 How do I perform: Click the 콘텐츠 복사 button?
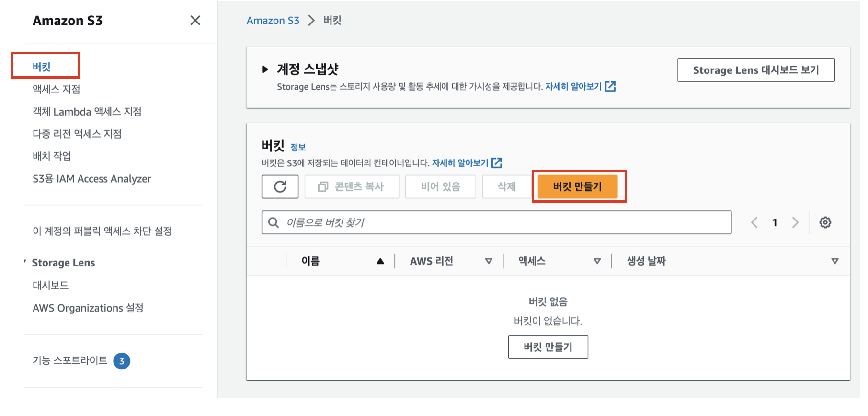pos(352,186)
